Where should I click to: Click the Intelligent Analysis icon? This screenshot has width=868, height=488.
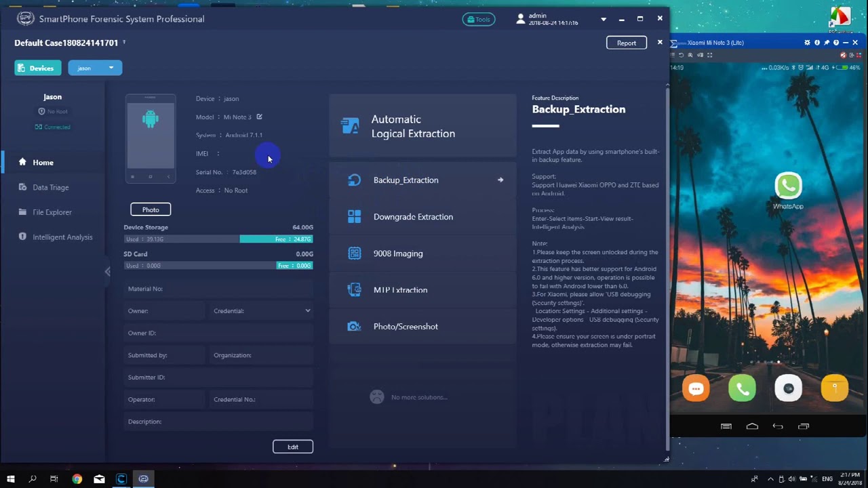point(22,237)
